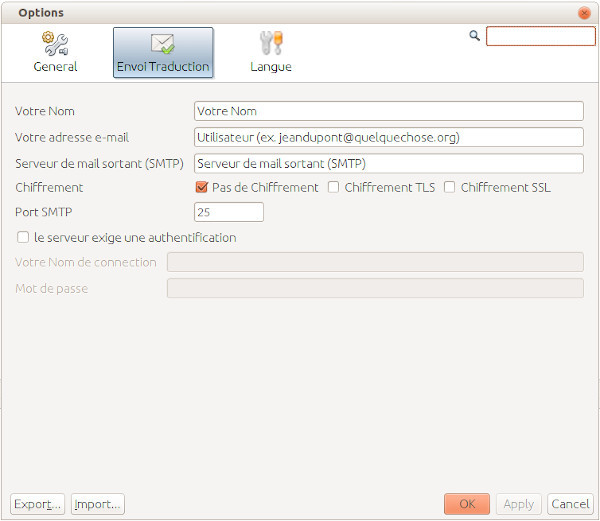The width and height of the screenshot is (600, 521).
Task: Click the Export... button
Action: [38, 504]
